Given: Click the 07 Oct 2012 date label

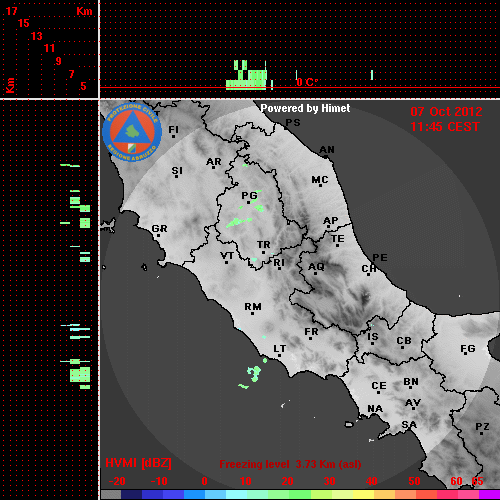Looking at the screenshot, I should [x=446, y=112].
